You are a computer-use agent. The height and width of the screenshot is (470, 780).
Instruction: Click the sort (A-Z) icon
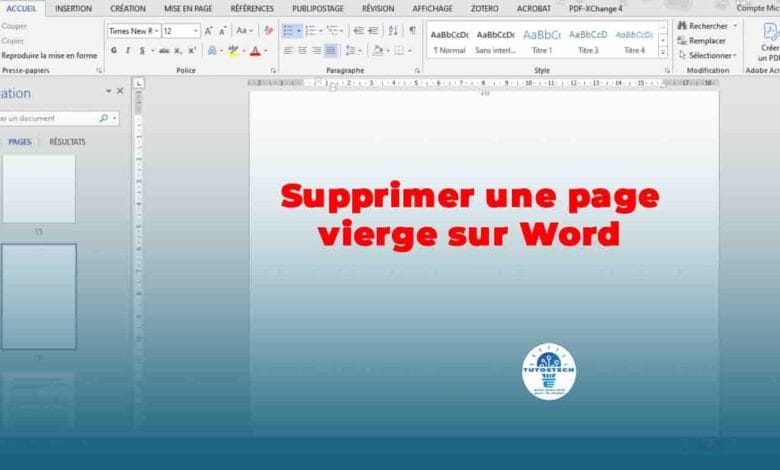coord(393,31)
